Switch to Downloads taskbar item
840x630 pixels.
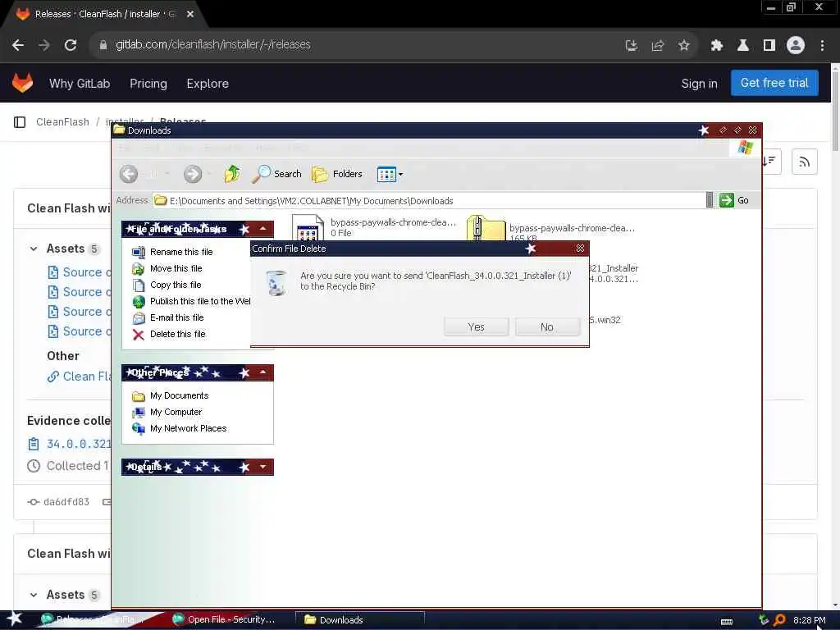pyautogui.click(x=360, y=620)
